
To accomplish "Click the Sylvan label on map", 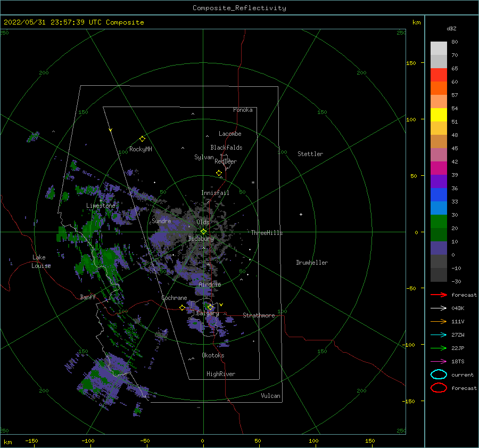I will 204,157.
